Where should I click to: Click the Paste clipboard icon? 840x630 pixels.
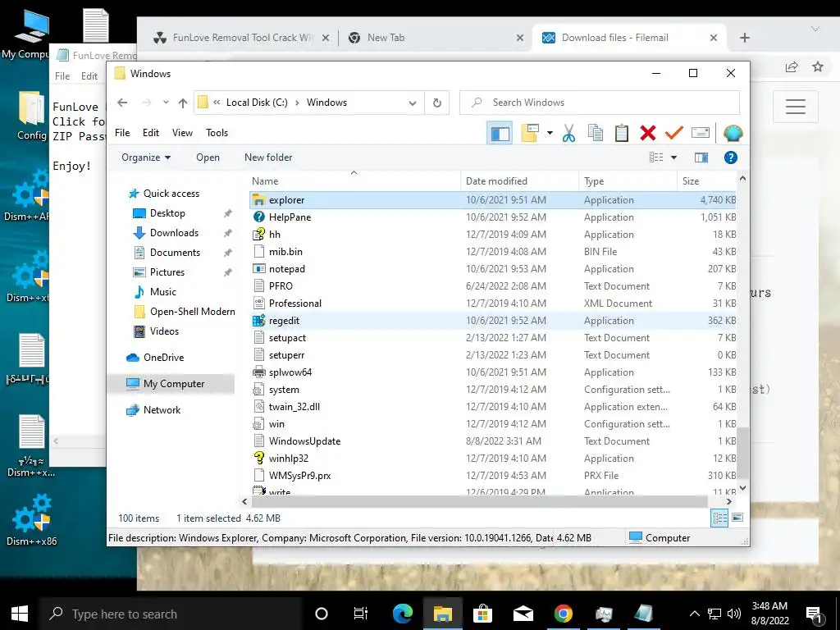622,133
